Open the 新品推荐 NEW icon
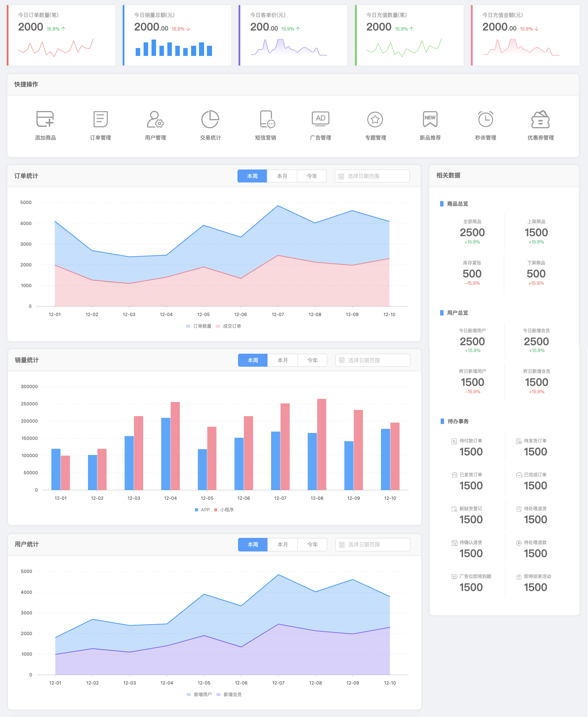Viewport: 588px width, 717px height. click(x=430, y=119)
